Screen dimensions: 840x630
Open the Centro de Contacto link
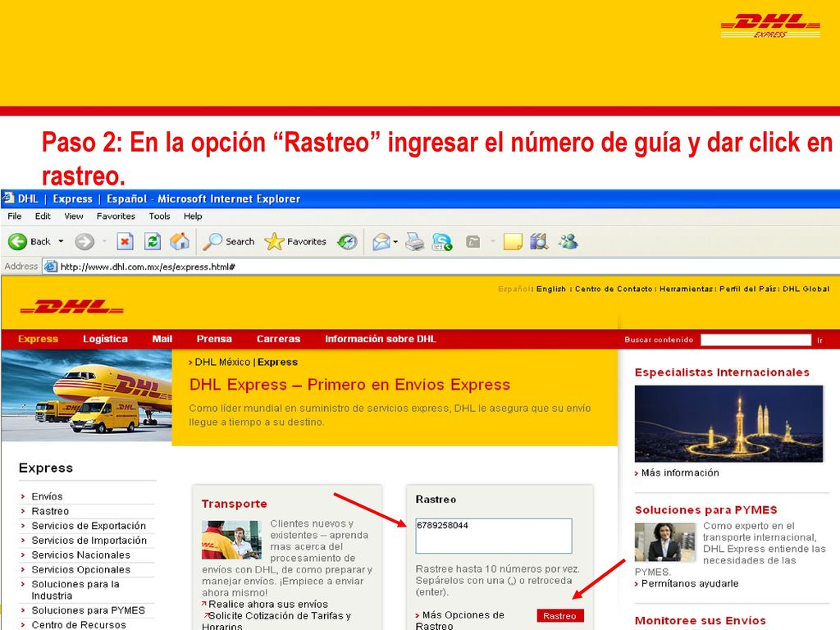point(614,289)
